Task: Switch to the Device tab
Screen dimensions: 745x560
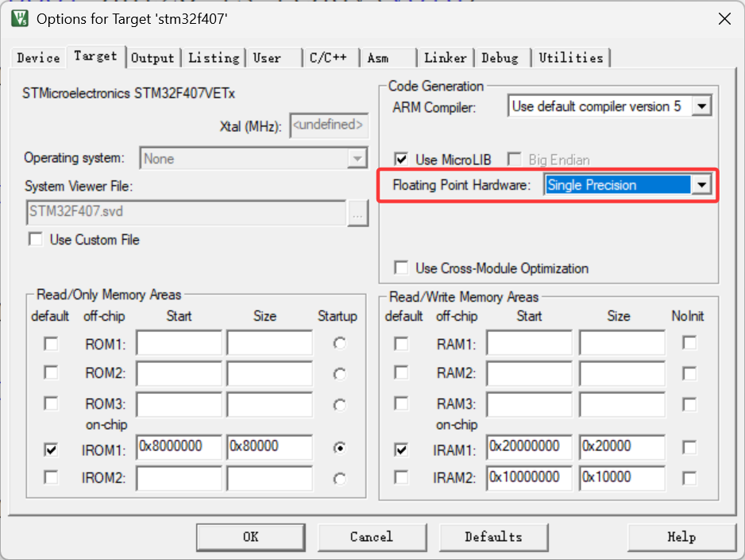Action: point(38,58)
